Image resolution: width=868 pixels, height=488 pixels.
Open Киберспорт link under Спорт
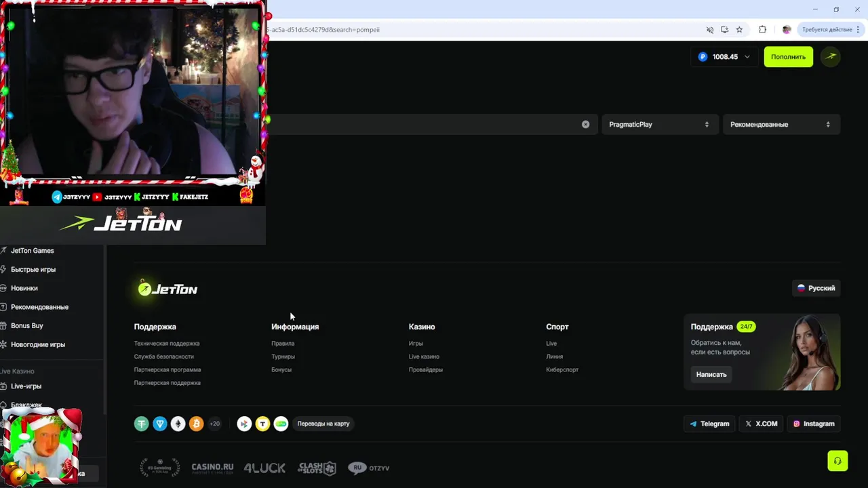click(562, 370)
